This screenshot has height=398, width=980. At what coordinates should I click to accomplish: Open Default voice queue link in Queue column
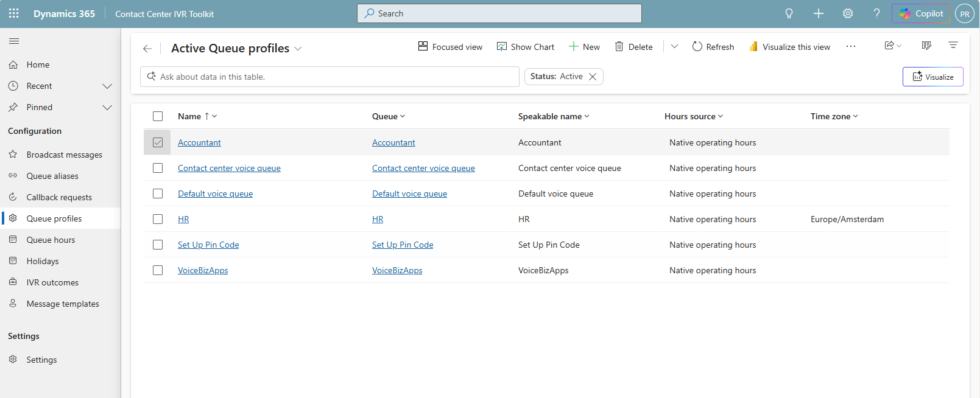click(x=409, y=194)
